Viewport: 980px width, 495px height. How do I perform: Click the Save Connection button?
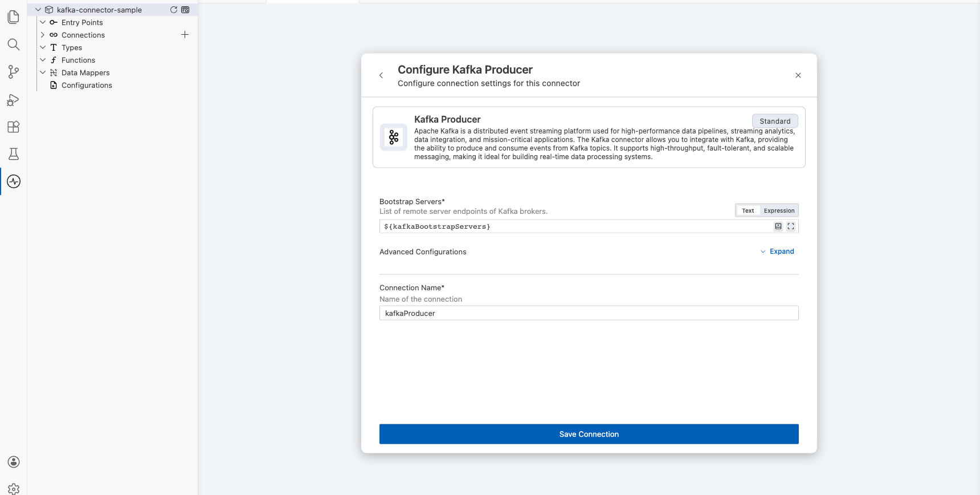pyautogui.click(x=589, y=434)
